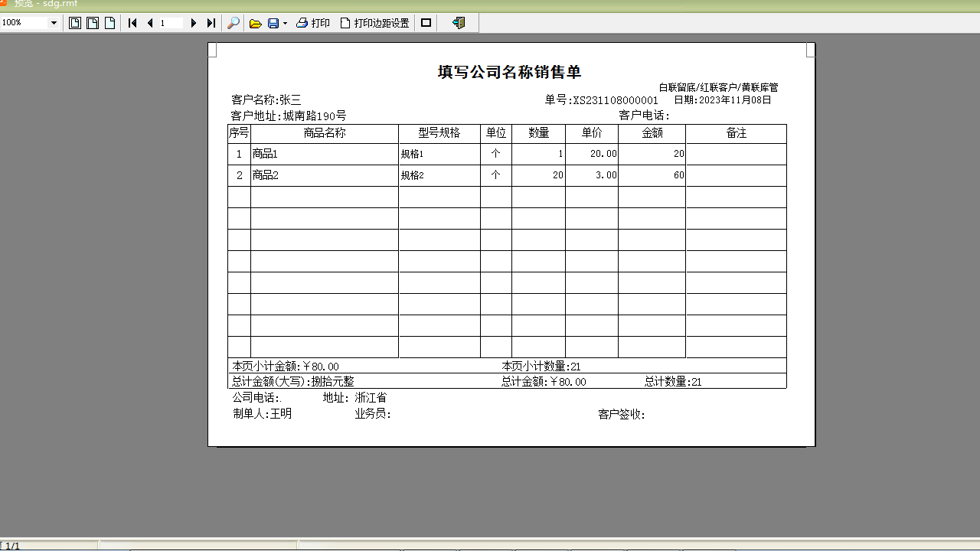Viewport: 980px width, 551px height.
Task: Go to the first page
Action: point(132,23)
